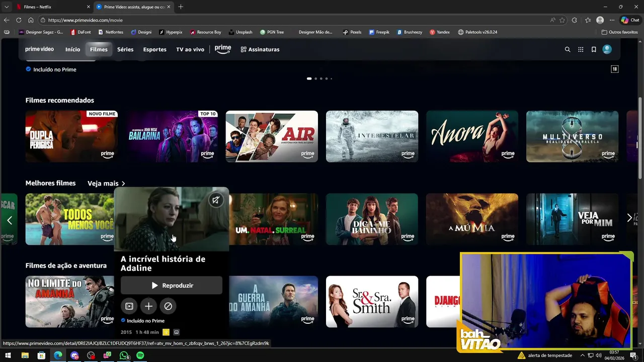Viewport: 644px width, 362px height.
Task: Open a new browser tab
Action: (x=181, y=7)
